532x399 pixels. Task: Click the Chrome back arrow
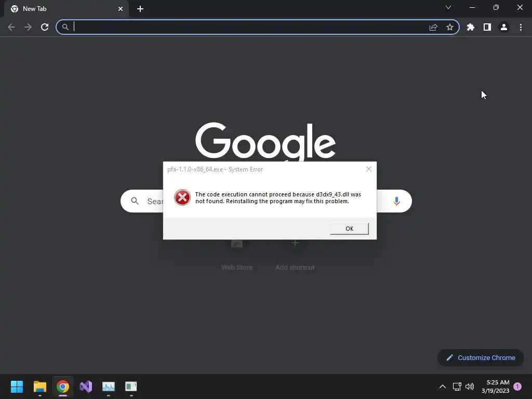(11, 27)
